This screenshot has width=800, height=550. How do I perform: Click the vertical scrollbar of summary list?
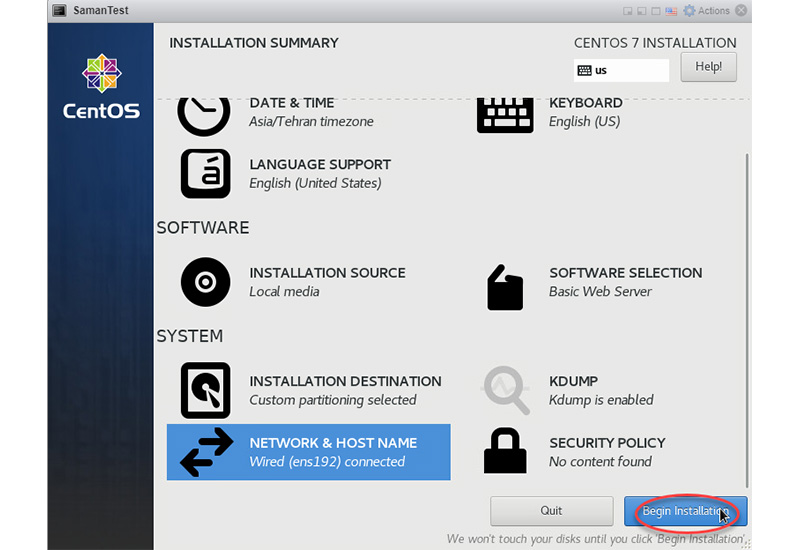pyautogui.click(x=743, y=300)
